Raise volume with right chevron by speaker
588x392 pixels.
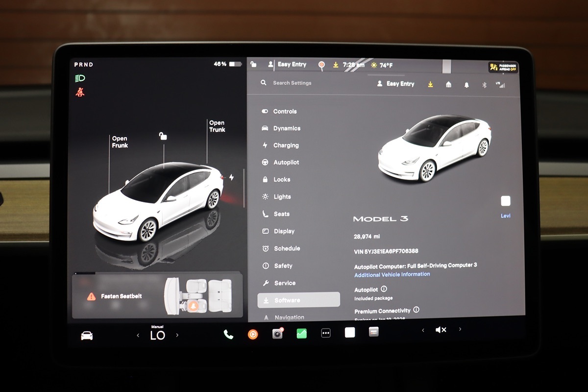(x=460, y=330)
